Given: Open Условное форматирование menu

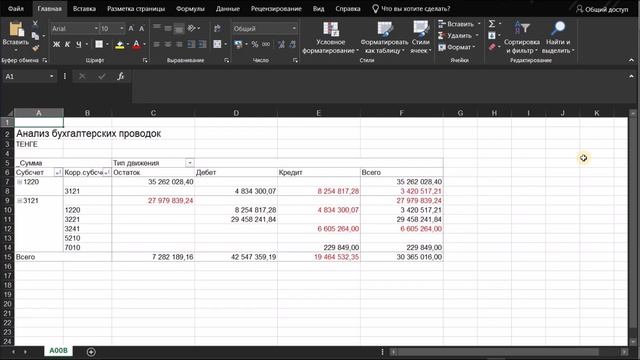Looking at the screenshot, I should click(331, 38).
